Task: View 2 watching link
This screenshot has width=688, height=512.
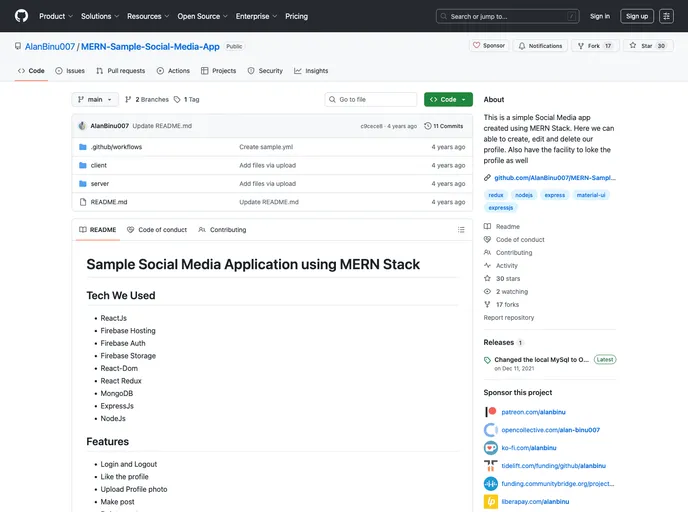Action: pos(505,292)
